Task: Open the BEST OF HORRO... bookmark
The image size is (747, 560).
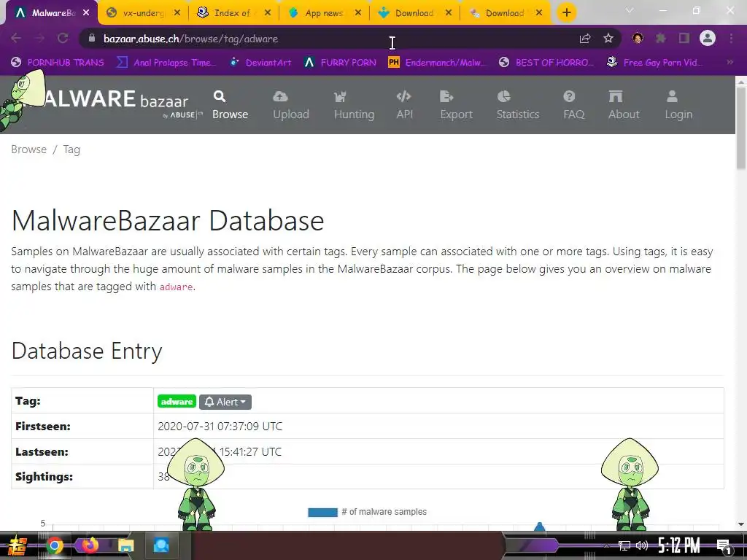Action: pyautogui.click(x=546, y=63)
